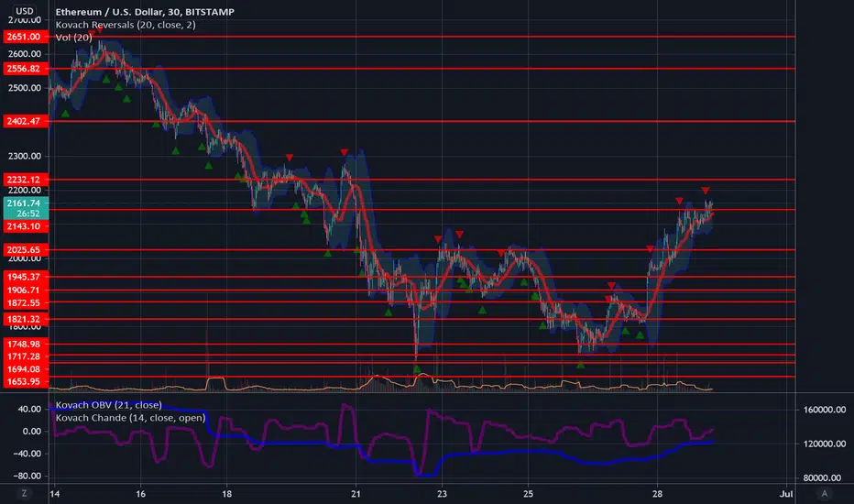
Task: Click the 2143.10 price level label
Action: point(26,226)
